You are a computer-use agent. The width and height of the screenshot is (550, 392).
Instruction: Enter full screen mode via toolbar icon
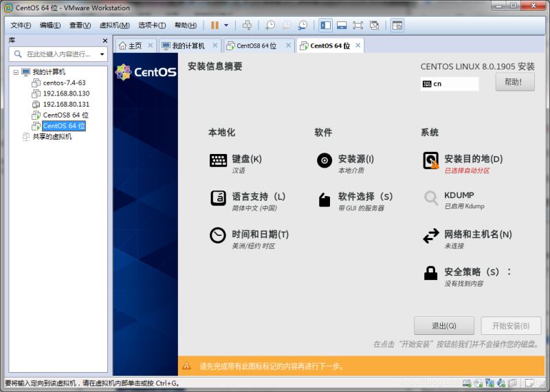357,25
